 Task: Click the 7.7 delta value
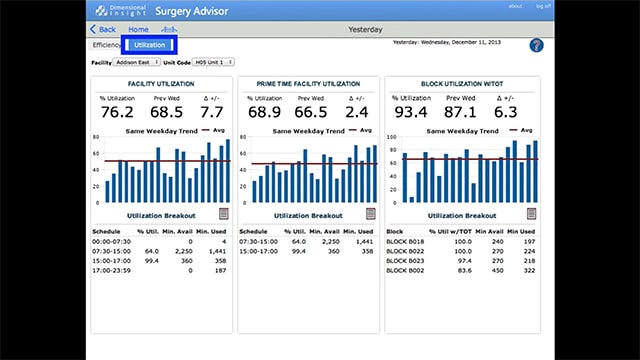tap(211, 112)
